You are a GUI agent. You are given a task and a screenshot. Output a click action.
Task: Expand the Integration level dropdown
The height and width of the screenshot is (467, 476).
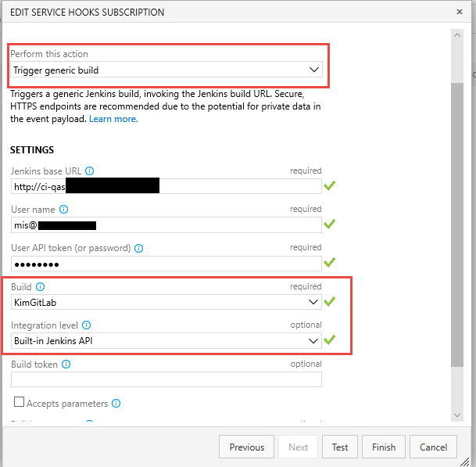[x=166, y=340]
